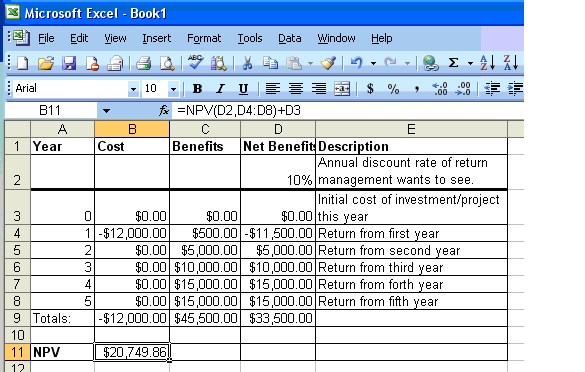Click the Permission icon next to Save

92,63
